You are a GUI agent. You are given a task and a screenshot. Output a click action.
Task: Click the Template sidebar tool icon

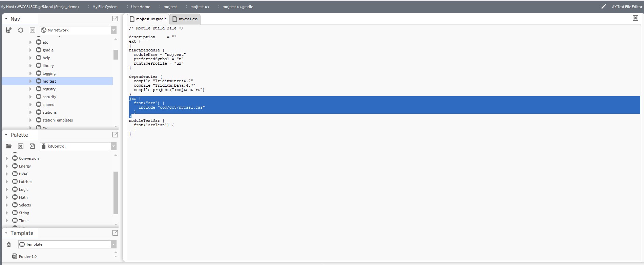click(x=9, y=244)
